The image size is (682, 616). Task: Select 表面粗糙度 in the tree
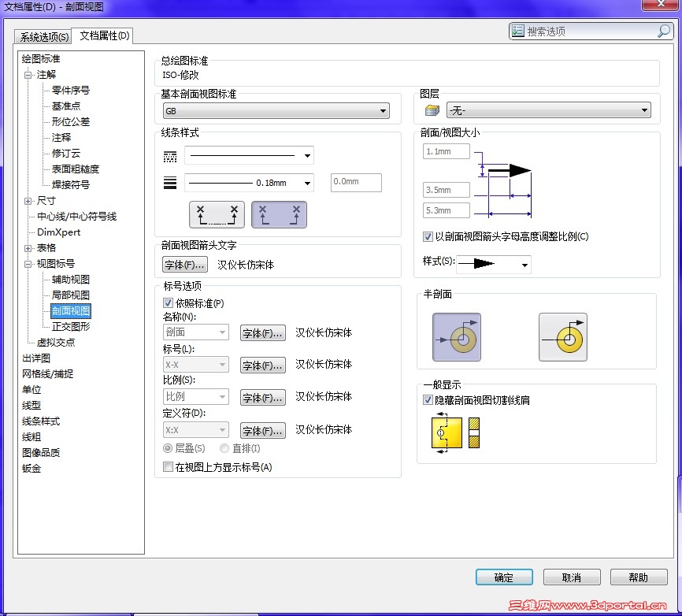pyautogui.click(x=76, y=169)
